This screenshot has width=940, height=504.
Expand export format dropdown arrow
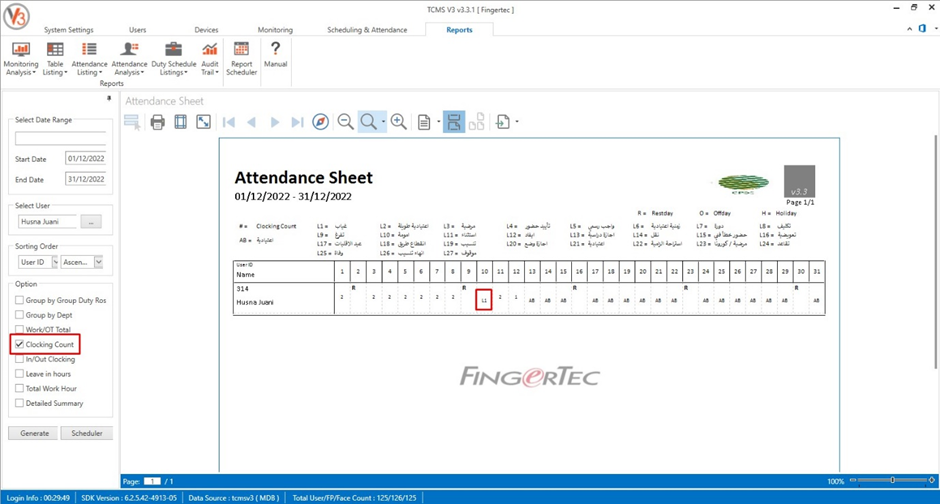(517, 122)
